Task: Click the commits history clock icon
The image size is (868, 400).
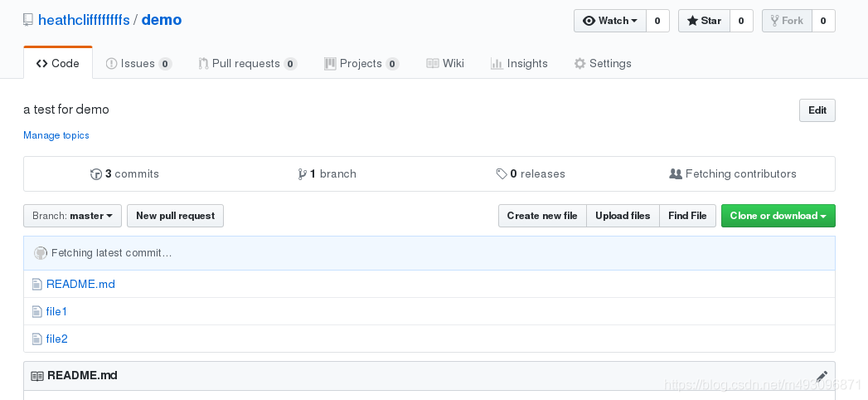Action: pyautogui.click(x=96, y=174)
